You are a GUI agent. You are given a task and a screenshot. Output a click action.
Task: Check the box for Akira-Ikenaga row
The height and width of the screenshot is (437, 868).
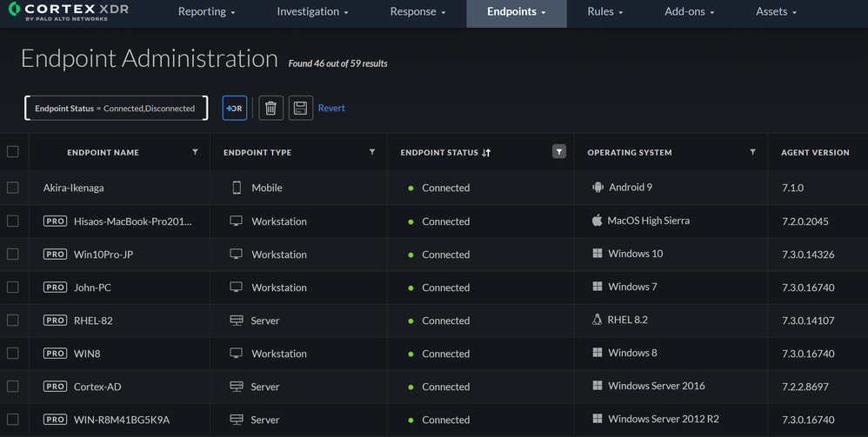tap(13, 188)
